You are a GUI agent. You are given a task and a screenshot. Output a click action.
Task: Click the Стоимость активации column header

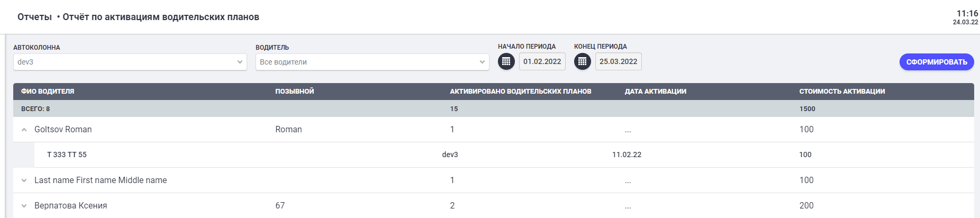pos(842,92)
